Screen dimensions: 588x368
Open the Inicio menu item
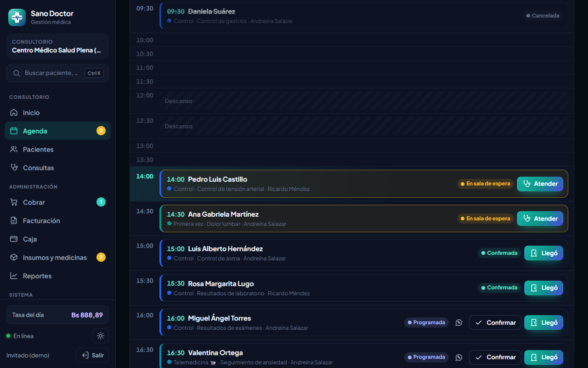pyautogui.click(x=57, y=113)
